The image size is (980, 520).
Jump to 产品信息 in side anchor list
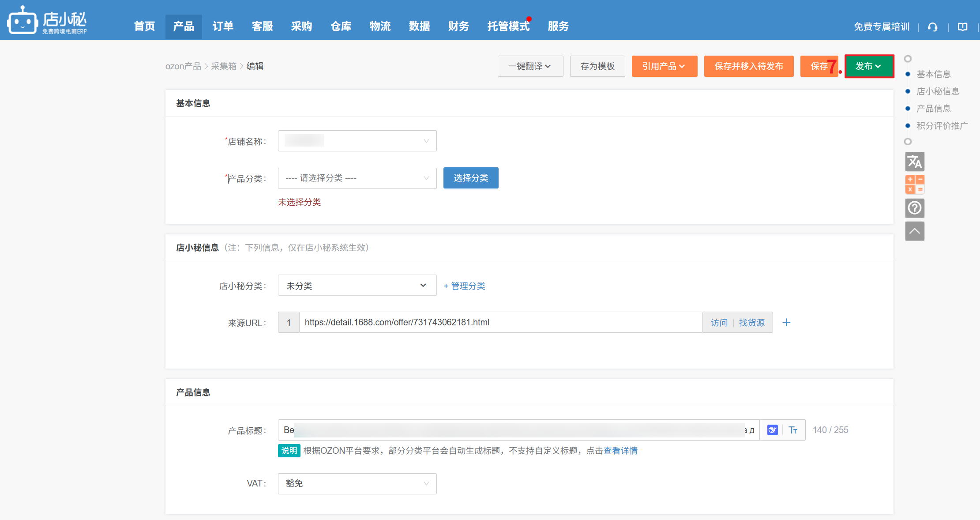pos(933,109)
